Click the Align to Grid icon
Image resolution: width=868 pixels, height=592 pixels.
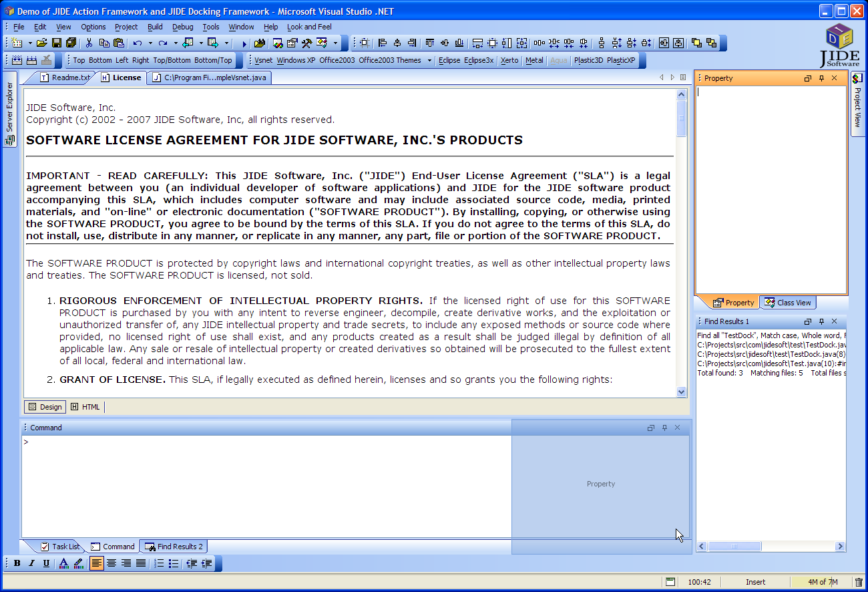pyautogui.click(x=365, y=43)
